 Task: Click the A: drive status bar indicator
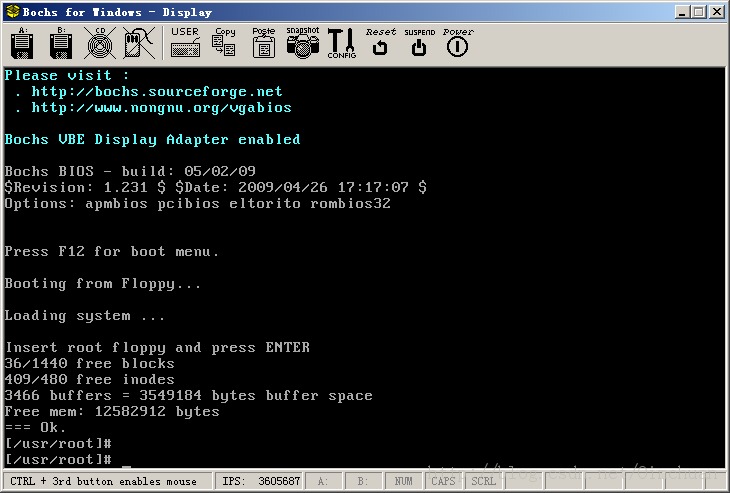(x=323, y=482)
